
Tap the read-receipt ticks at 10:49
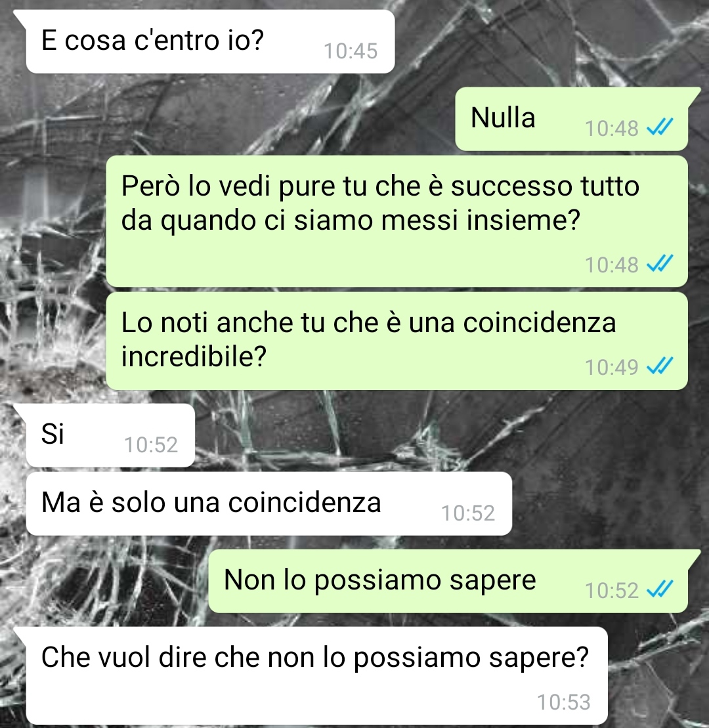[660, 366]
